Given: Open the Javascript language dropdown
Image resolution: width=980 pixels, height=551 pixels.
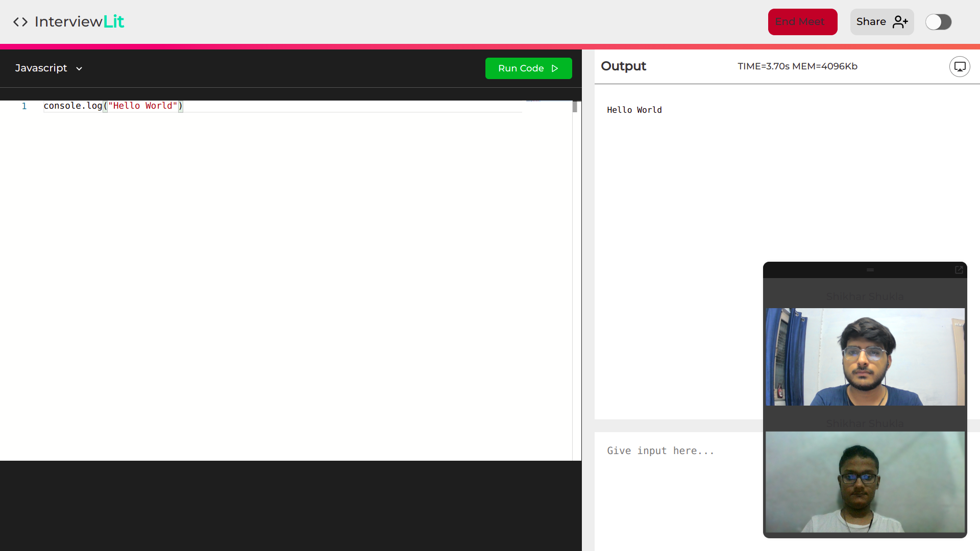Looking at the screenshot, I should [x=48, y=68].
